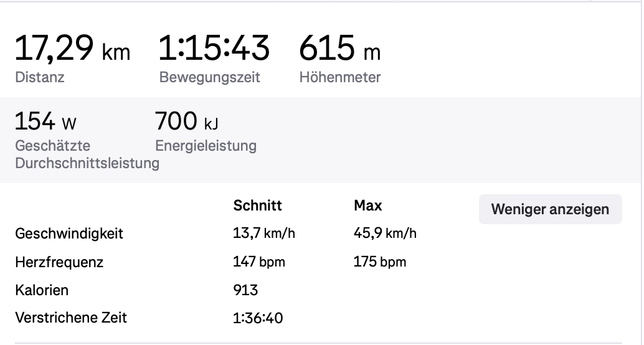Click the Weniger anzeigen button
This screenshot has height=345, width=644.
550,209
